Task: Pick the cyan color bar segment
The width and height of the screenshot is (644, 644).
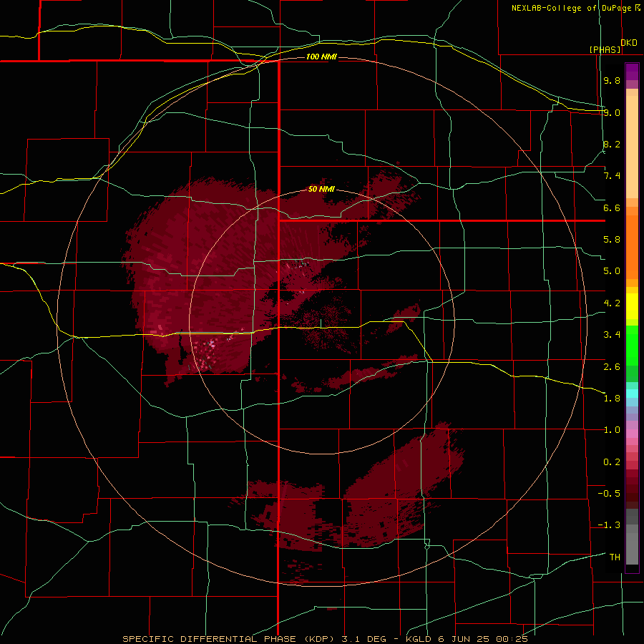Action: [x=632, y=394]
